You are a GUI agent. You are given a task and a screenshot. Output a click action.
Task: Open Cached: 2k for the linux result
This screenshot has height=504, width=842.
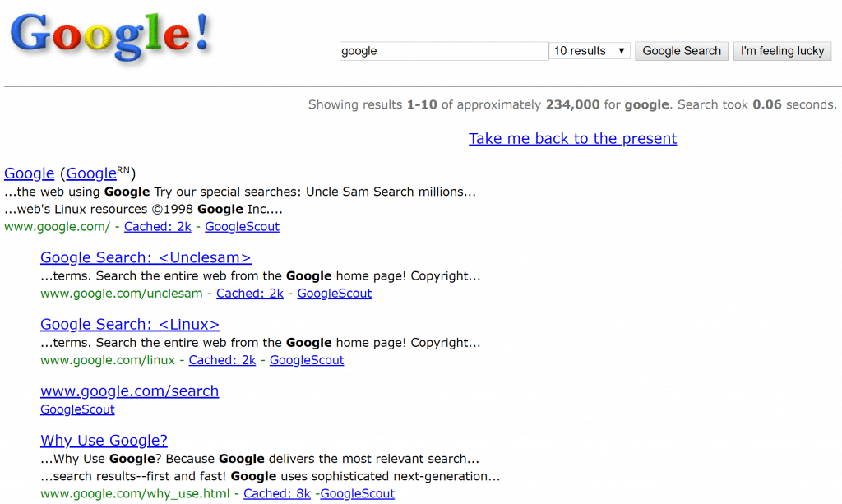pos(222,360)
